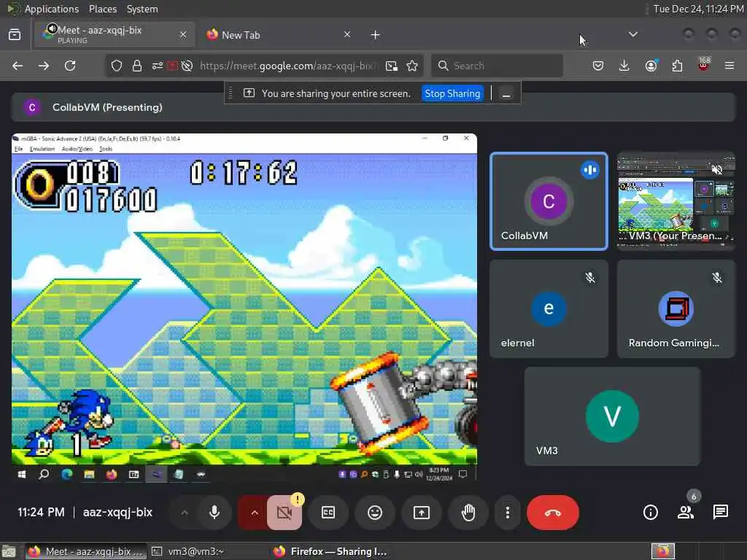Open Applications menu
The width and height of the screenshot is (747, 560).
(52, 9)
